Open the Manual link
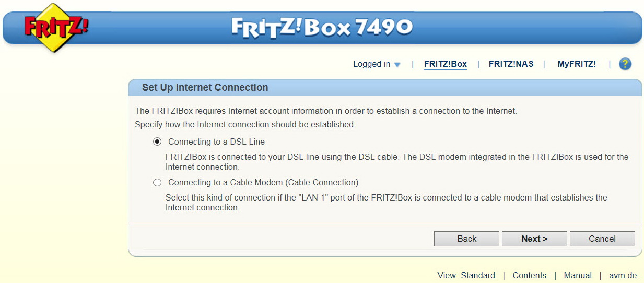The width and height of the screenshot is (644, 283). click(578, 275)
